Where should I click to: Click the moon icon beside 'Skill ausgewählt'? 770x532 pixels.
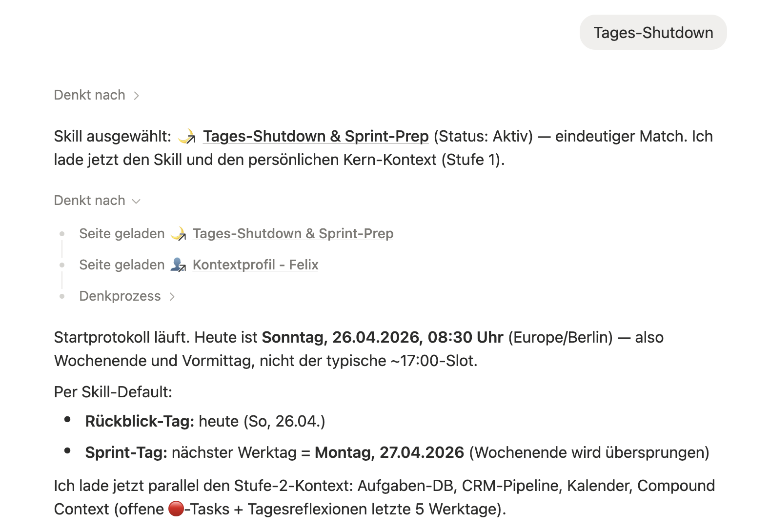coord(187,137)
